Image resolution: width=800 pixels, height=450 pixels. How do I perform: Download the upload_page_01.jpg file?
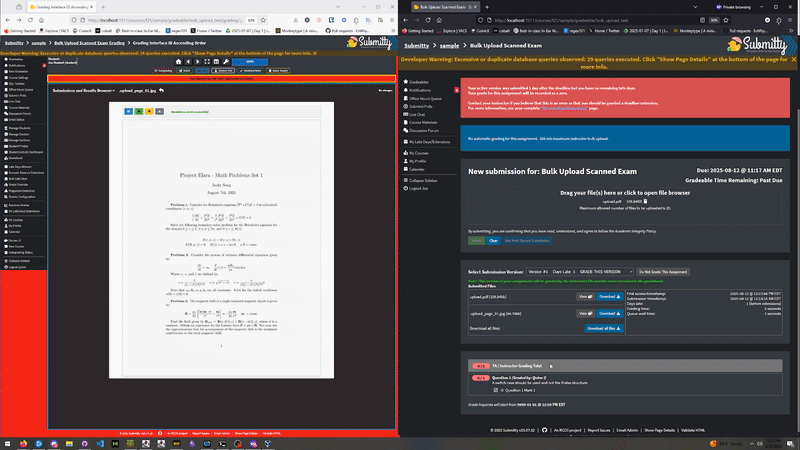(610, 313)
